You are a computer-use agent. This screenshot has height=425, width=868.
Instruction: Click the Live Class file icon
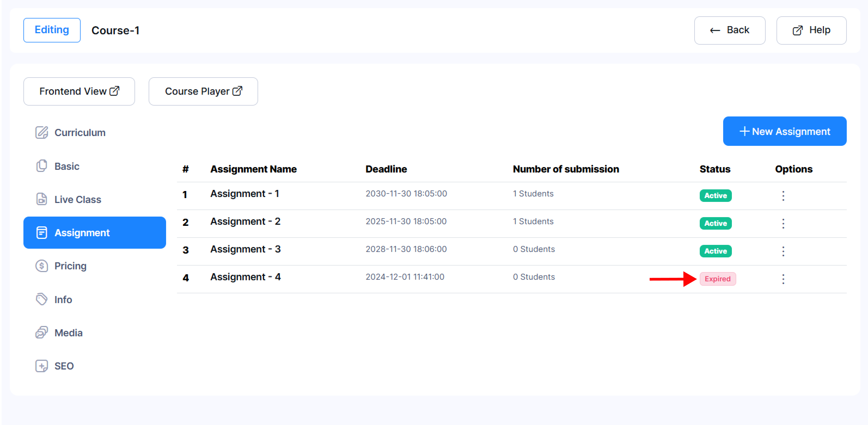pyautogui.click(x=41, y=199)
